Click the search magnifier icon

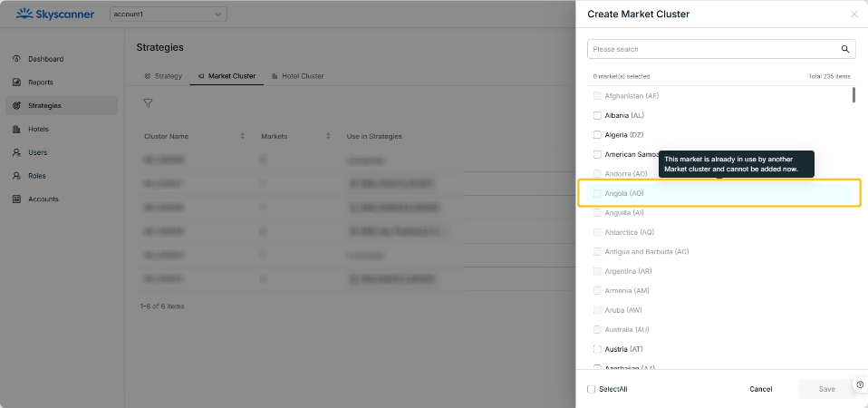point(845,49)
